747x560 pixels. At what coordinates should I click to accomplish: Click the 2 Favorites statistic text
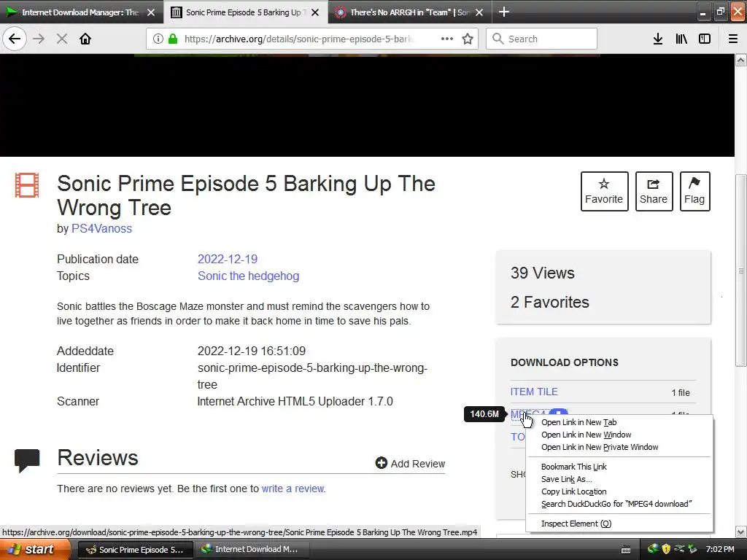(x=550, y=302)
